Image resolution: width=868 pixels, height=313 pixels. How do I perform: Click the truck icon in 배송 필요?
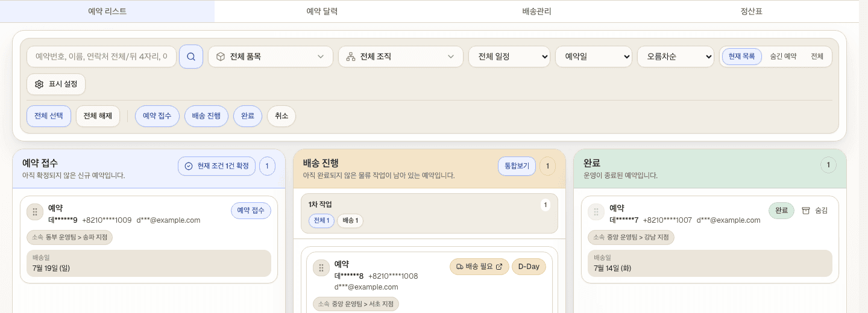point(460,267)
